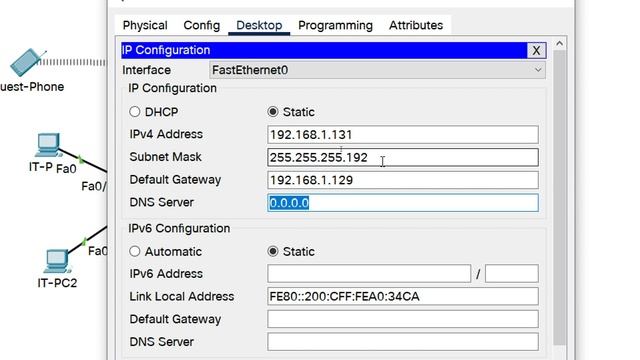The height and width of the screenshot is (360, 640).
Task: Click the scrollbar up arrow
Action: (x=560, y=43)
